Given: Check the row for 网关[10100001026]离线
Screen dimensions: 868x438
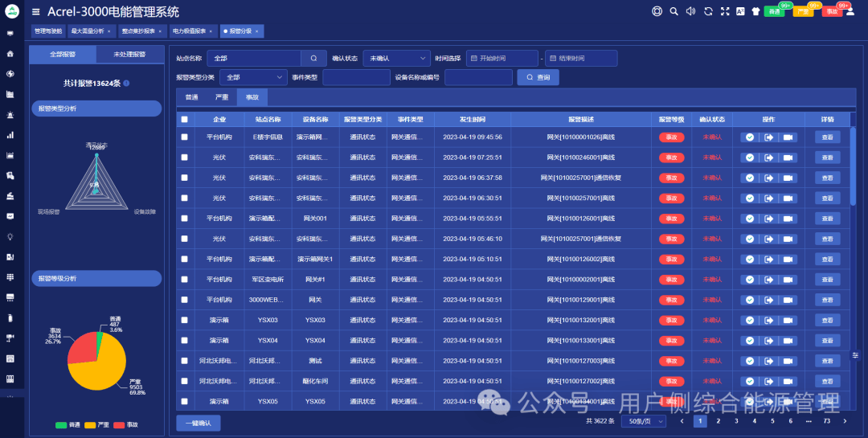Looking at the screenshot, I should click(184, 137).
